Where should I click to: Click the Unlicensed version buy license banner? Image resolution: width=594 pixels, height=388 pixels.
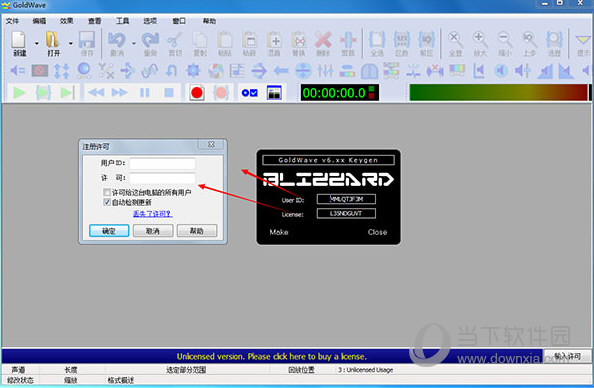(272, 357)
